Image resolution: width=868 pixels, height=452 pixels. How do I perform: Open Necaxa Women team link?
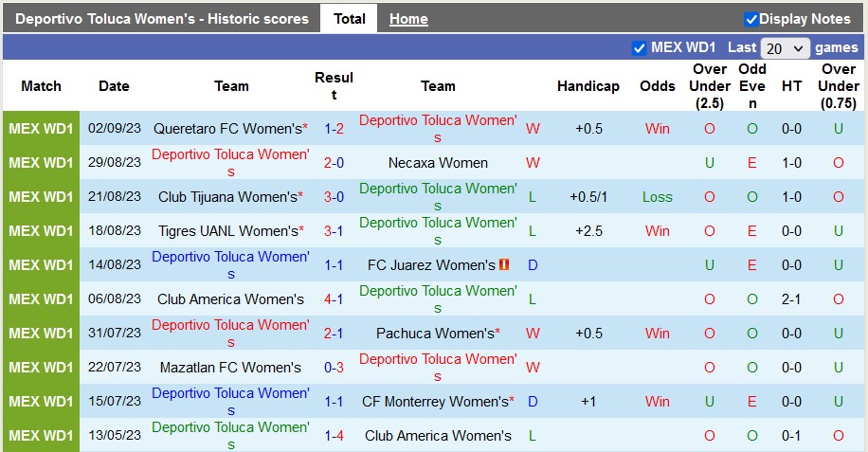click(438, 163)
